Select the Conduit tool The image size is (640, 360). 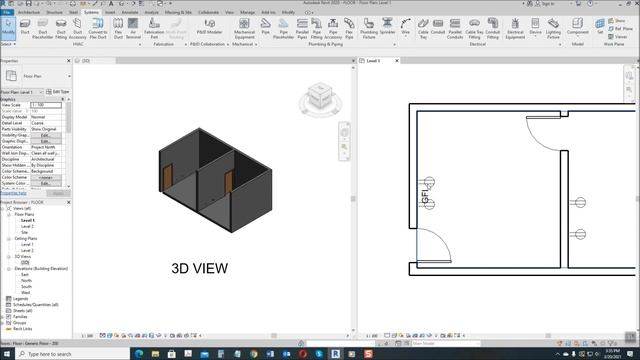point(438,26)
